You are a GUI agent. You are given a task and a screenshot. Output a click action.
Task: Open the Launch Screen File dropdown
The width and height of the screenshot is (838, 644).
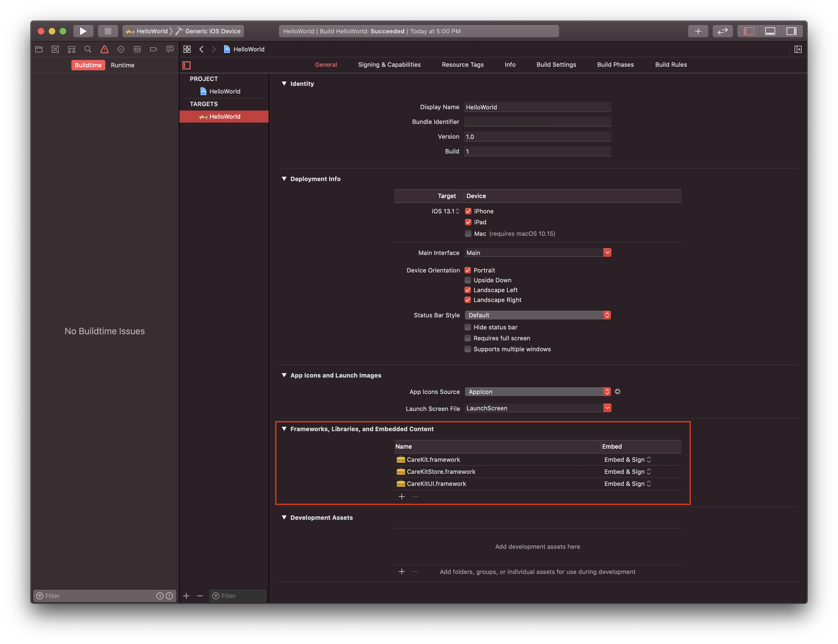point(607,408)
